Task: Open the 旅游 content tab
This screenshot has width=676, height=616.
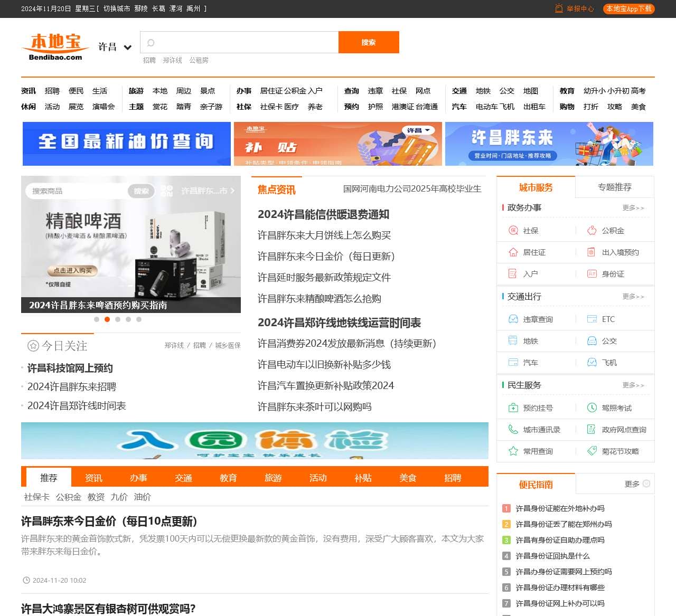Action: point(273,478)
